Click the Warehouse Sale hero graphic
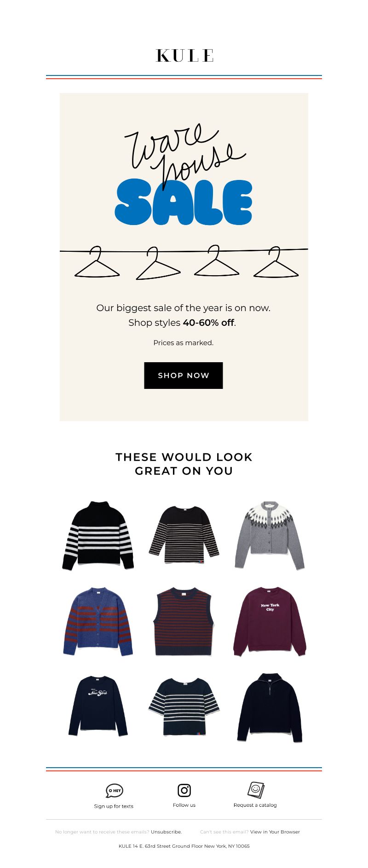The width and height of the screenshot is (368, 868). 184,198
